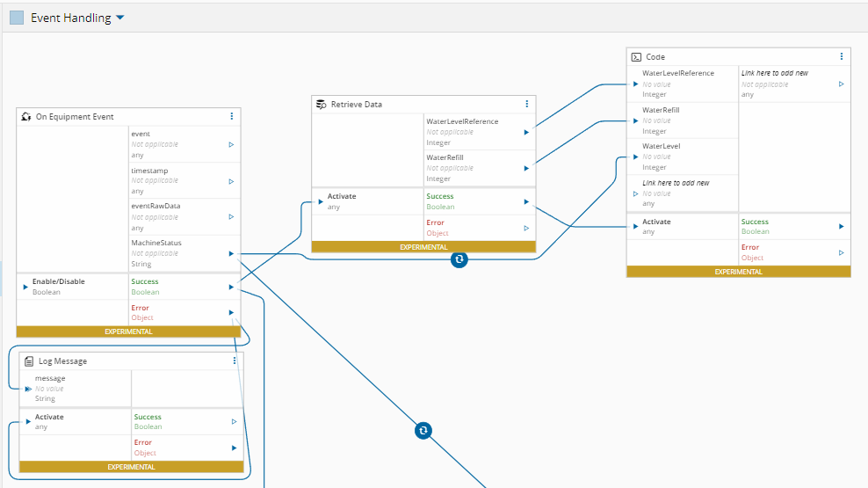Click the Retrieve Data block icon

coord(322,104)
